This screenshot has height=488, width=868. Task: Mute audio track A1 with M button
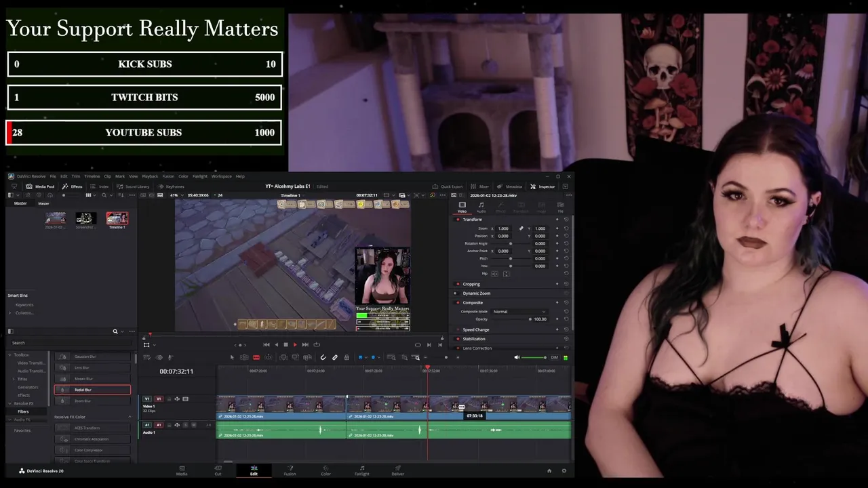pyautogui.click(x=193, y=425)
